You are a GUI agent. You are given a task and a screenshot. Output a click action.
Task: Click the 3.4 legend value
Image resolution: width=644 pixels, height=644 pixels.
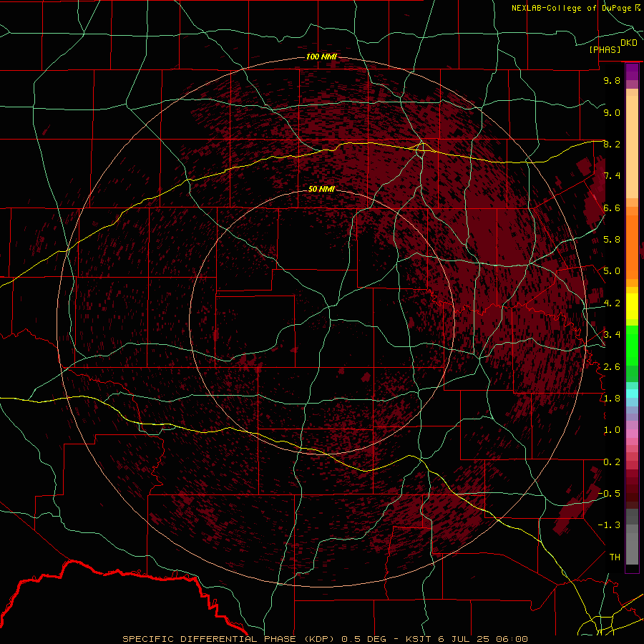point(612,335)
